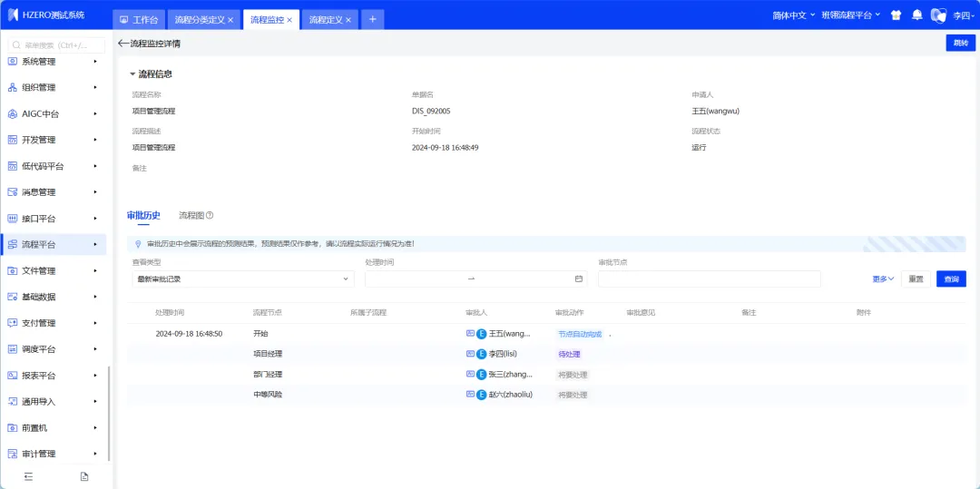The height and width of the screenshot is (489, 980).
Task: Close the 流程监控 tab
Action: [289, 20]
